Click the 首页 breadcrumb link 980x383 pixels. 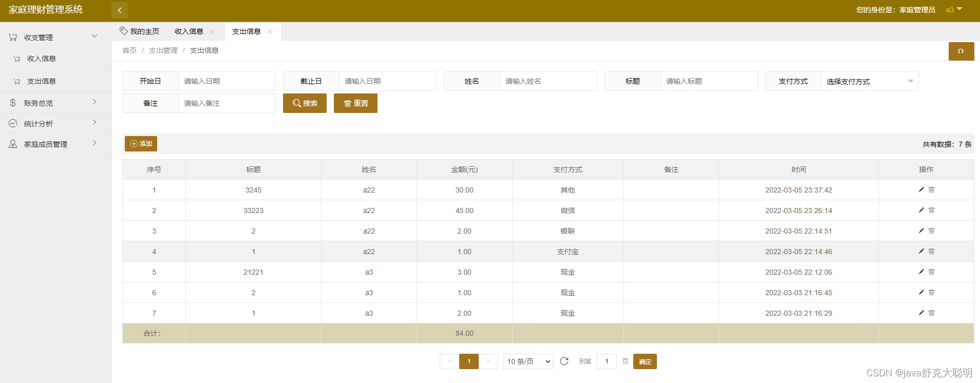[129, 50]
